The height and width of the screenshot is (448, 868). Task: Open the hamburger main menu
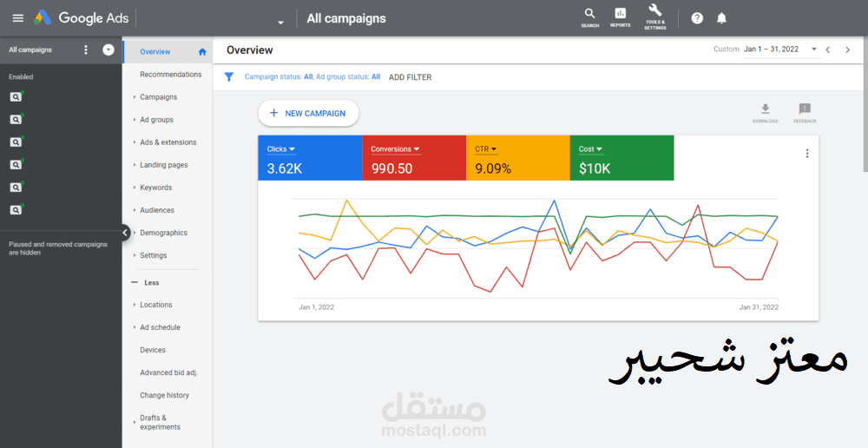click(17, 17)
